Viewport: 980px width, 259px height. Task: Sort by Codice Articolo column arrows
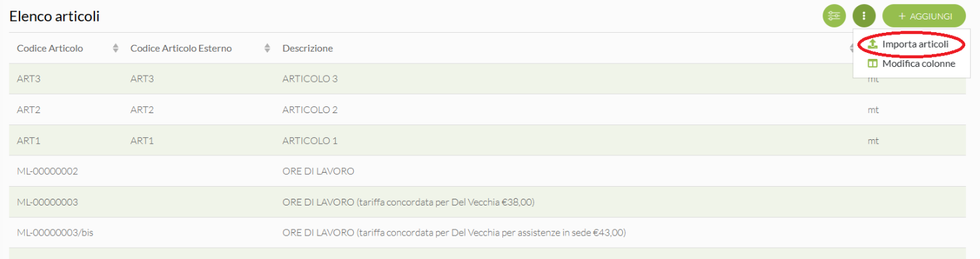(115, 48)
